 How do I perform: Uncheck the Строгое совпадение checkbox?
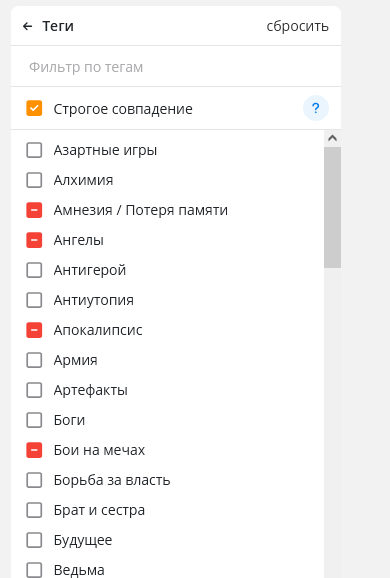[x=34, y=108]
